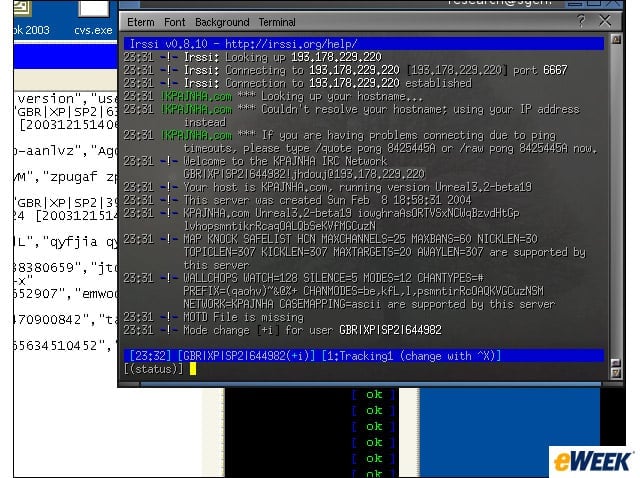640x478 pixels.
Task: Click the scrollbar down arrow in Eterm
Action: pos(616,373)
